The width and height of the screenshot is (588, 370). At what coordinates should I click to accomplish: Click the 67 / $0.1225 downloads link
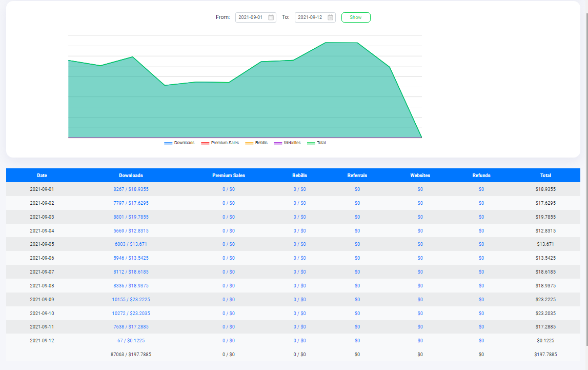(131, 340)
